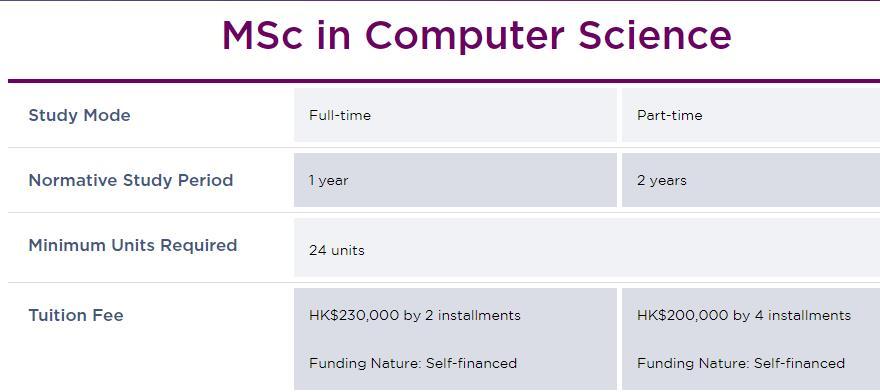Click the word MSc in the title
This screenshot has width=880, height=392.
263,35
